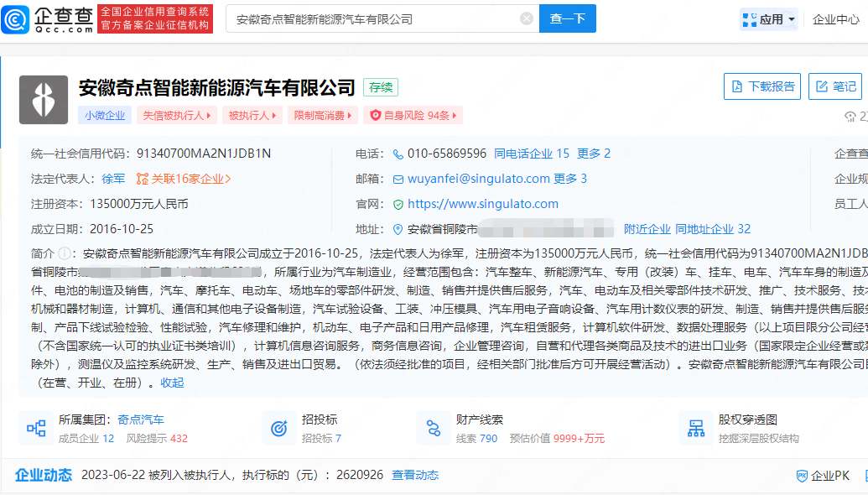Select the 招投标 target icon
The height and width of the screenshot is (495, 868).
coord(279,428)
